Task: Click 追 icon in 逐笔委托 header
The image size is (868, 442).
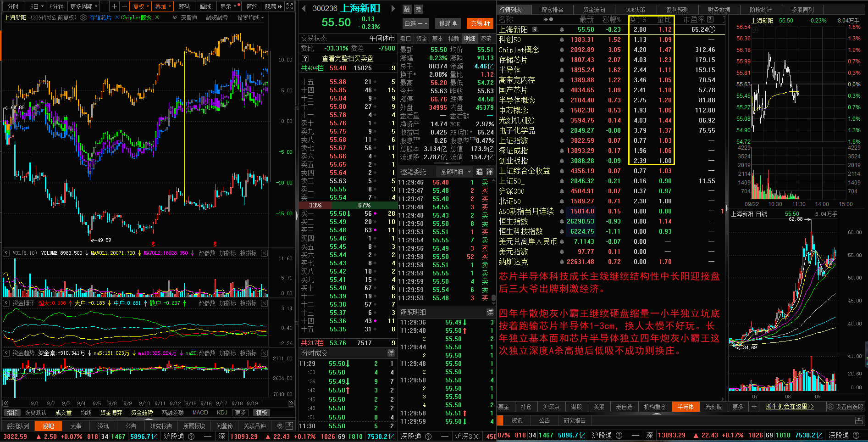Action: (x=479, y=172)
